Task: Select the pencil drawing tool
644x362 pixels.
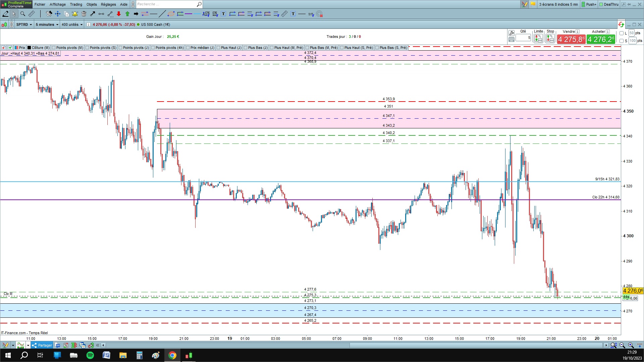Action: pos(5,14)
